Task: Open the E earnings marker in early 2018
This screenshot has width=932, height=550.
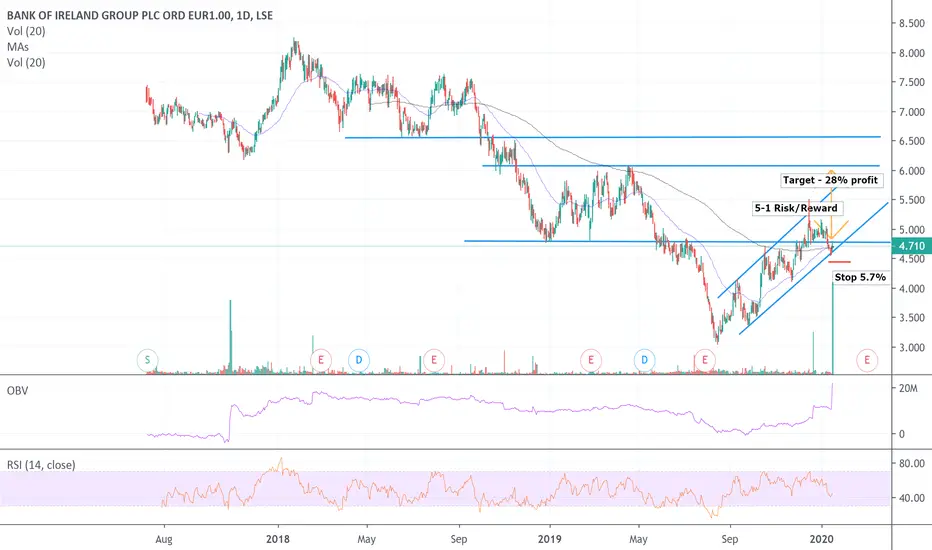Action: point(321,360)
